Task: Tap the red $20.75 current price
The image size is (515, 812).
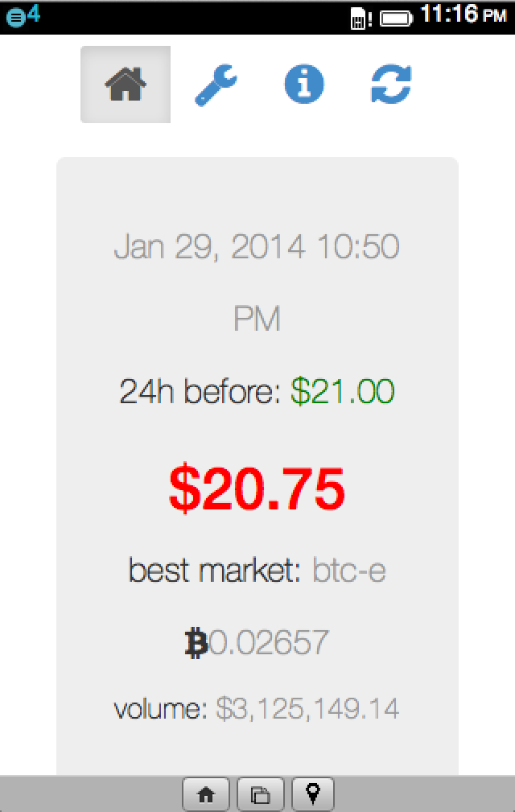Action: [257, 489]
